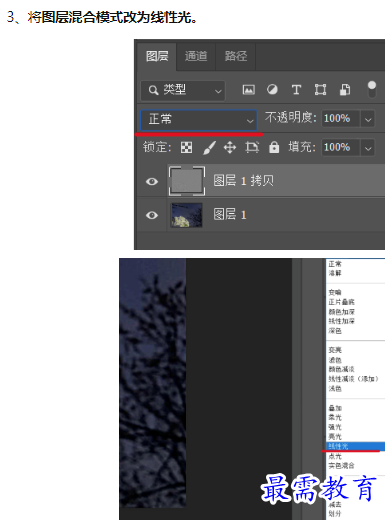Click the 不透明度 100% value field
Viewport: 385px width, 520px height.
pos(340,119)
